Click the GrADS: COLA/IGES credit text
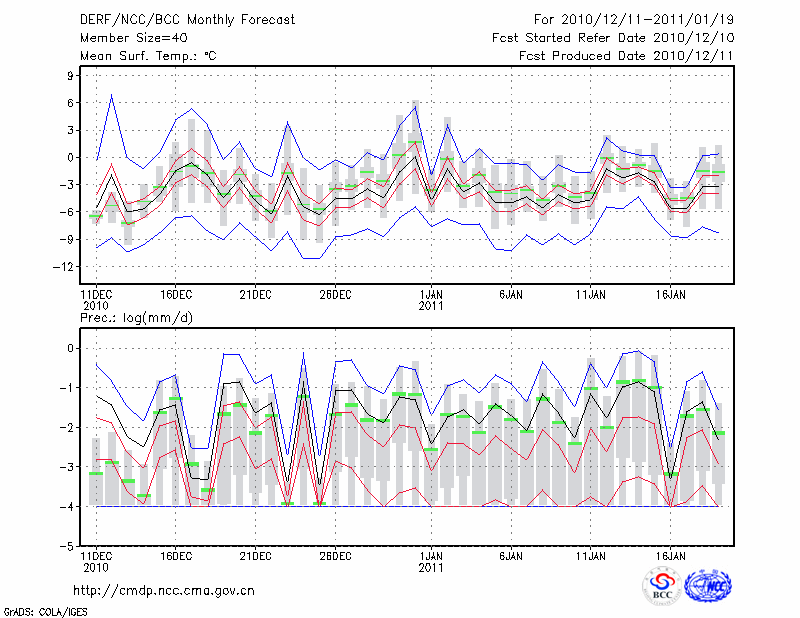This screenshot has height=618, width=800. pos(43,610)
